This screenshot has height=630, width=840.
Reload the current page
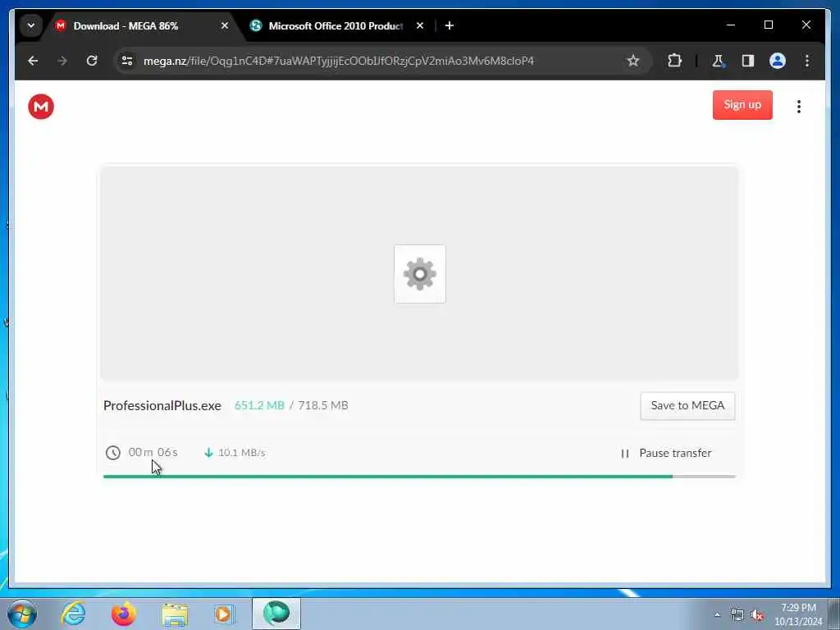pos(92,61)
